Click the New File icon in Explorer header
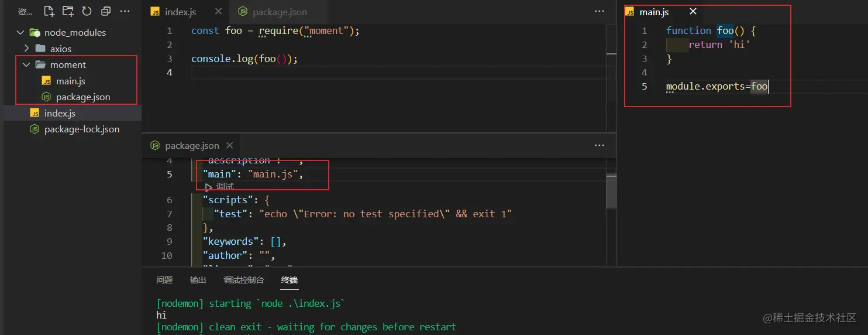The width and height of the screenshot is (868, 335). point(49,11)
